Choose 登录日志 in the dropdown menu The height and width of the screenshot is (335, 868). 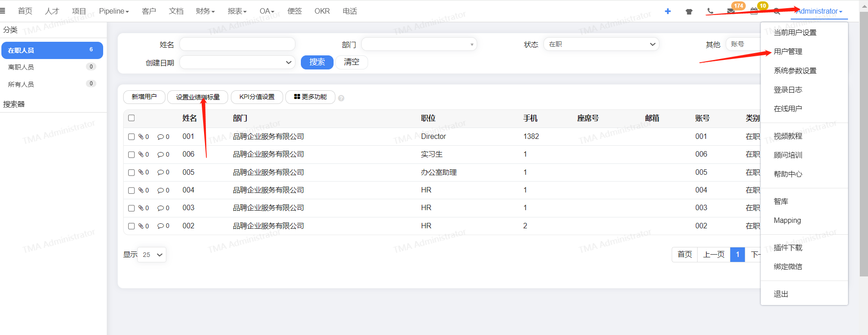tap(788, 90)
